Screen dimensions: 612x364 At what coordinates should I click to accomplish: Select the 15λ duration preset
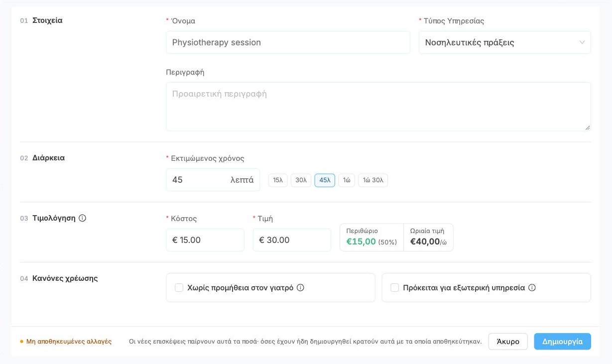tap(278, 180)
